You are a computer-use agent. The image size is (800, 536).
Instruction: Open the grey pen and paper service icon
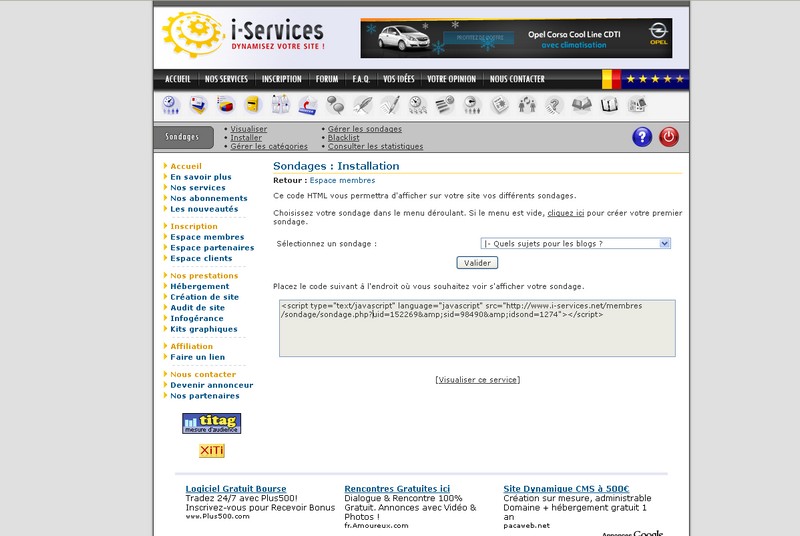click(390, 105)
